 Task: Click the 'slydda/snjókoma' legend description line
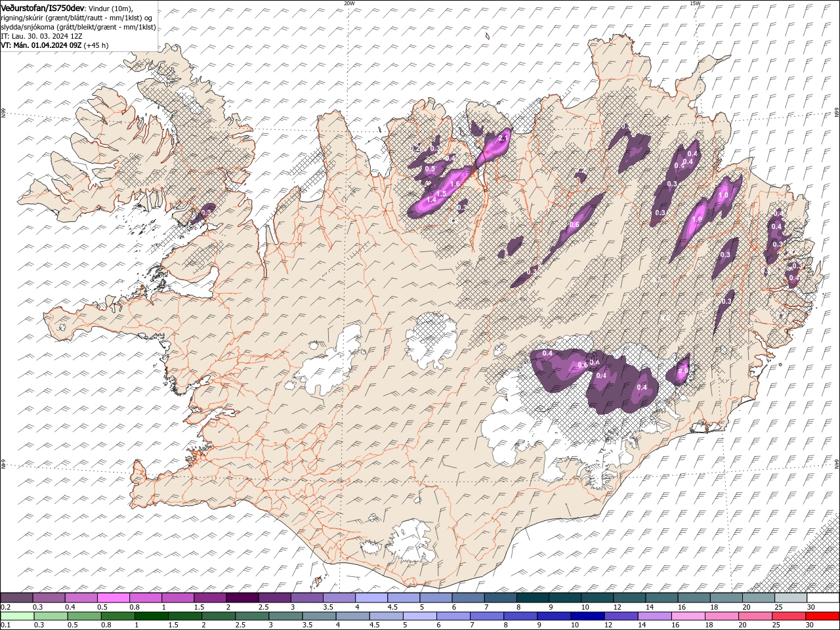pyautogui.click(x=78, y=27)
